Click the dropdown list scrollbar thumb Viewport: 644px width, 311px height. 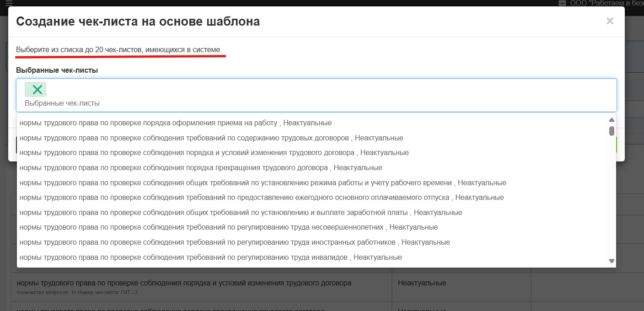612,131
